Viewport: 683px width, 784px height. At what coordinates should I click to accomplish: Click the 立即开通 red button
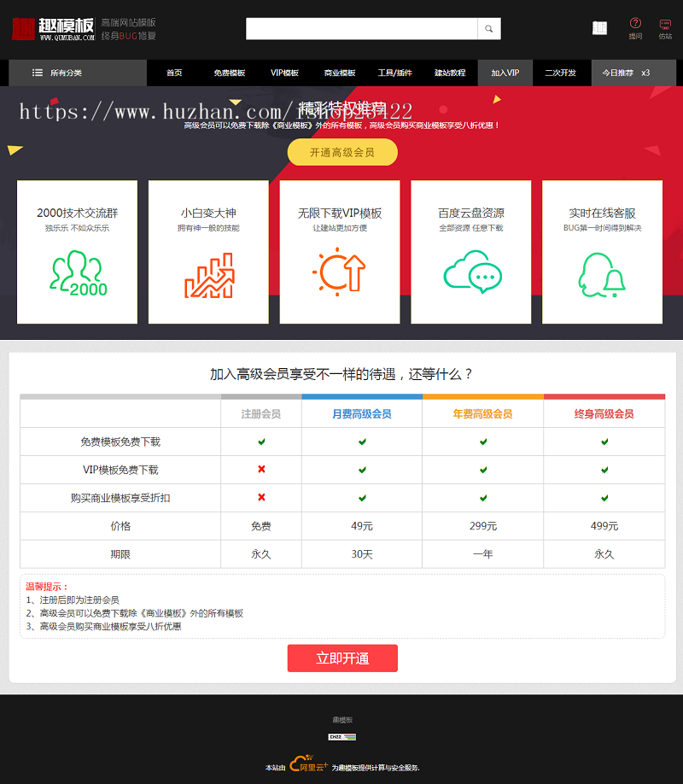(341, 658)
